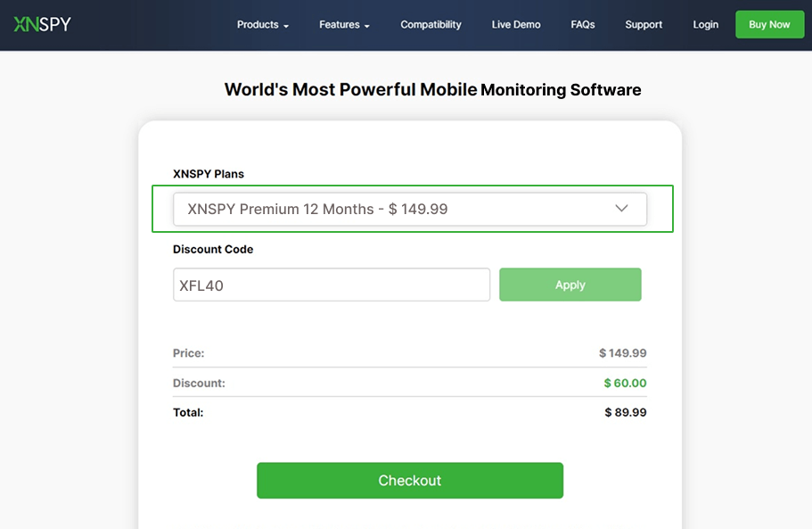Click the page heading about Mobile Monitoring Software

tap(432, 89)
